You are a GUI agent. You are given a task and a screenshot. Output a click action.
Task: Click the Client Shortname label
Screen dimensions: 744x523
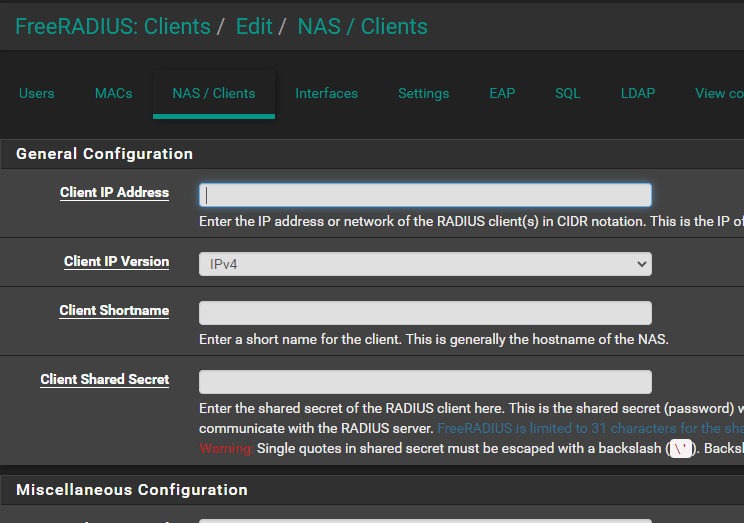click(x=114, y=310)
